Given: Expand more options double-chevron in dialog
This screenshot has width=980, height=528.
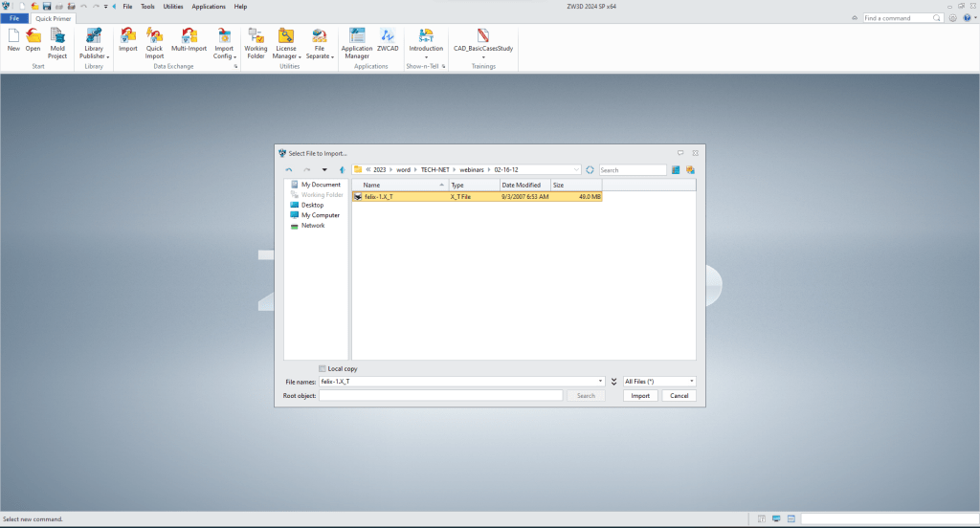Looking at the screenshot, I should (x=613, y=381).
